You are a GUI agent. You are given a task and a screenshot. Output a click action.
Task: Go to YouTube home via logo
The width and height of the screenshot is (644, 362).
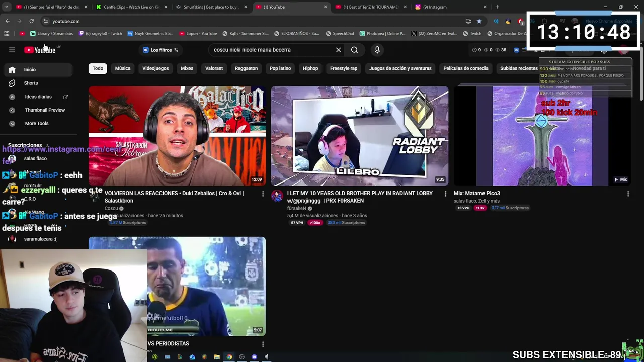[x=40, y=50]
